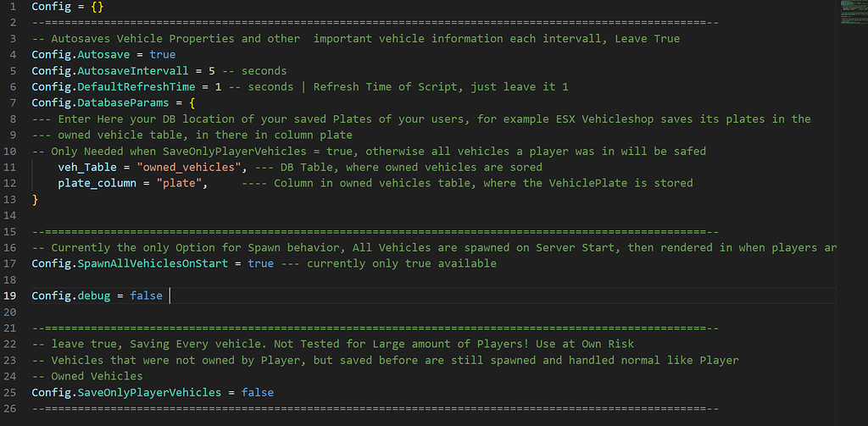Click the 'true' value of Config.Autosave
Image resolution: width=868 pixels, height=426 pixels.
point(163,54)
